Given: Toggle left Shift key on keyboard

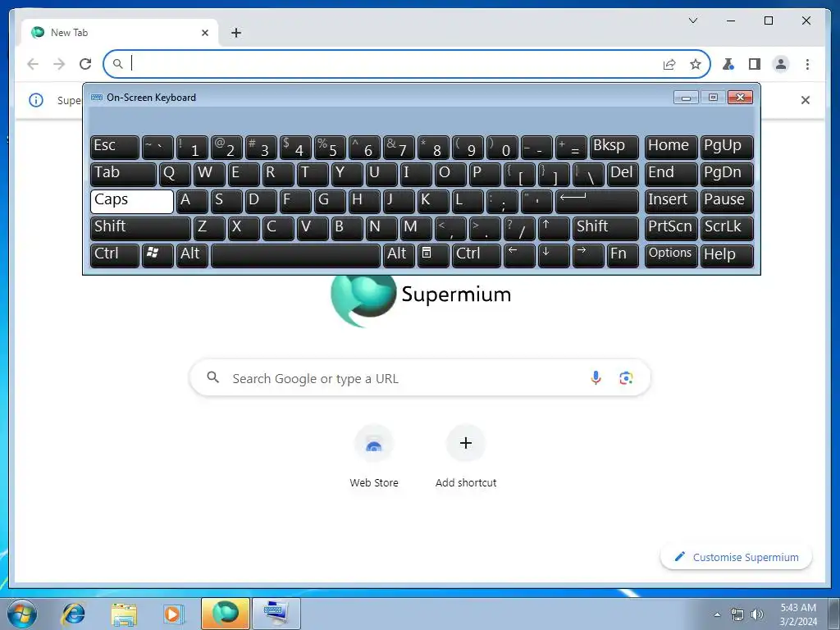Looking at the screenshot, I should [140, 228].
